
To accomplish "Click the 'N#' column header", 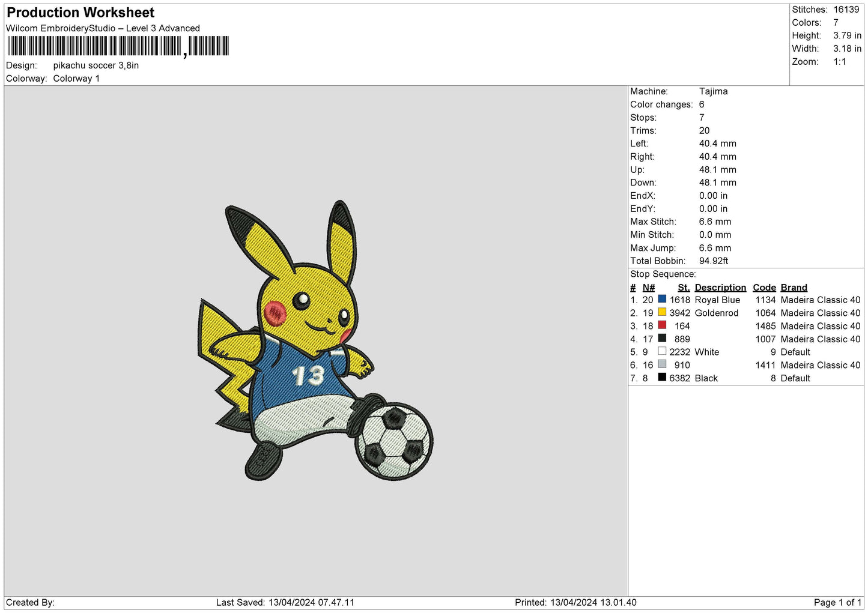I will (x=649, y=288).
